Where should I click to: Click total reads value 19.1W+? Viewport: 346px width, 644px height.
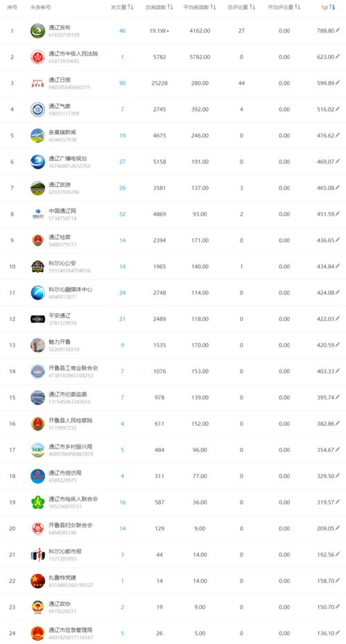click(159, 31)
